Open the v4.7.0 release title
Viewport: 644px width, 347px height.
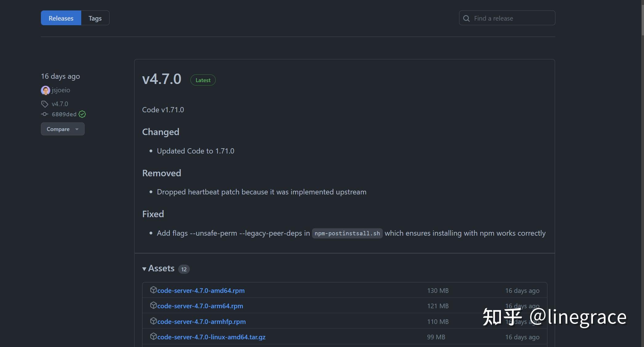(x=162, y=79)
